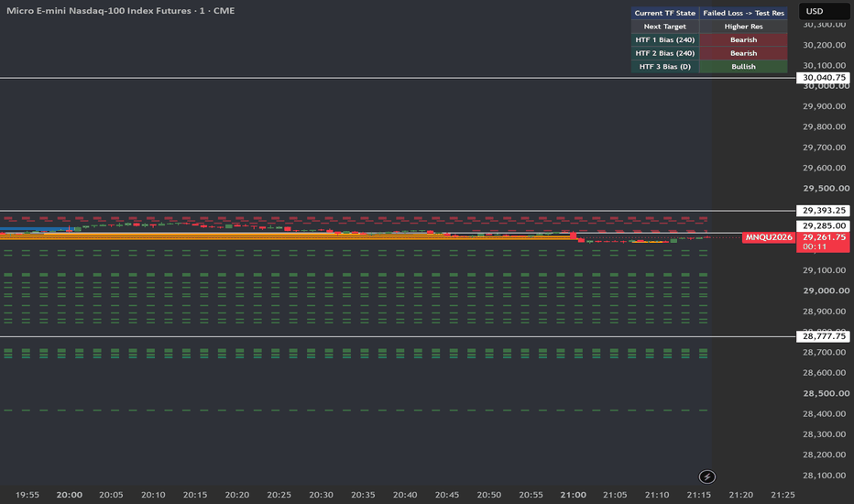Image resolution: width=854 pixels, height=504 pixels.
Task: Click the Higher Res table cell
Action: 743,27
